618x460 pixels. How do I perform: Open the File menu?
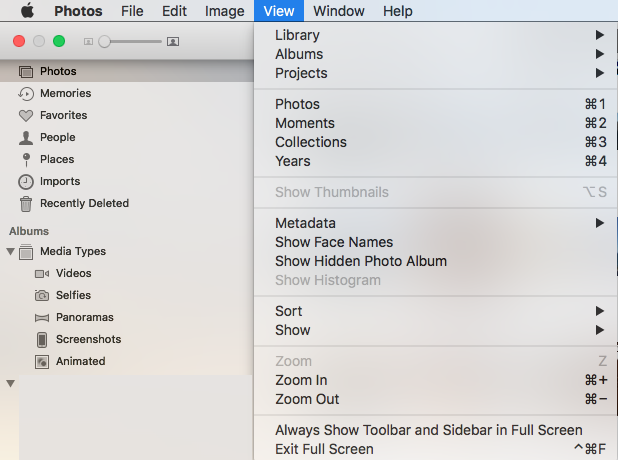click(132, 11)
